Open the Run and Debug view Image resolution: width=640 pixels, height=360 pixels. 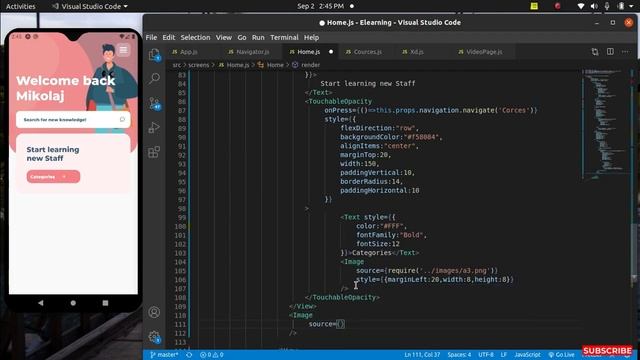(x=154, y=127)
